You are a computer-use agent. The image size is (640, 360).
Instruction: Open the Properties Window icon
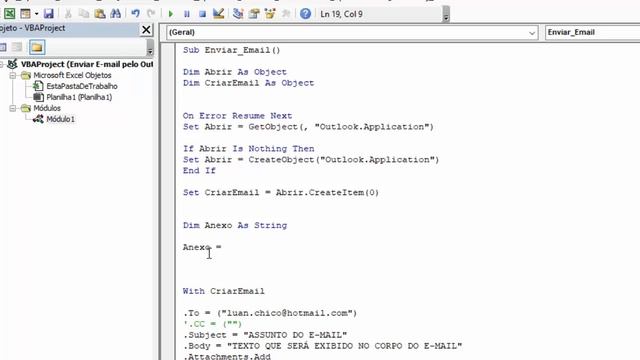point(254,14)
